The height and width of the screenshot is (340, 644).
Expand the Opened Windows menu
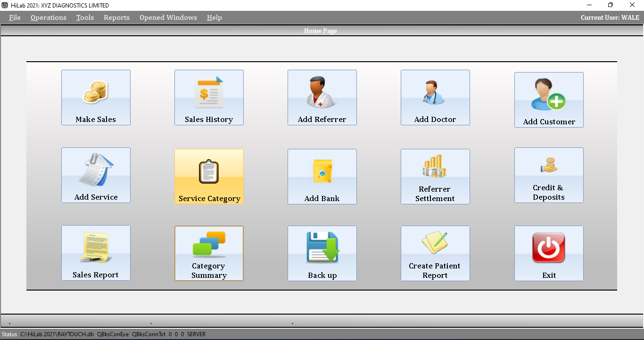pyautogui.click(x=168, y=17)
